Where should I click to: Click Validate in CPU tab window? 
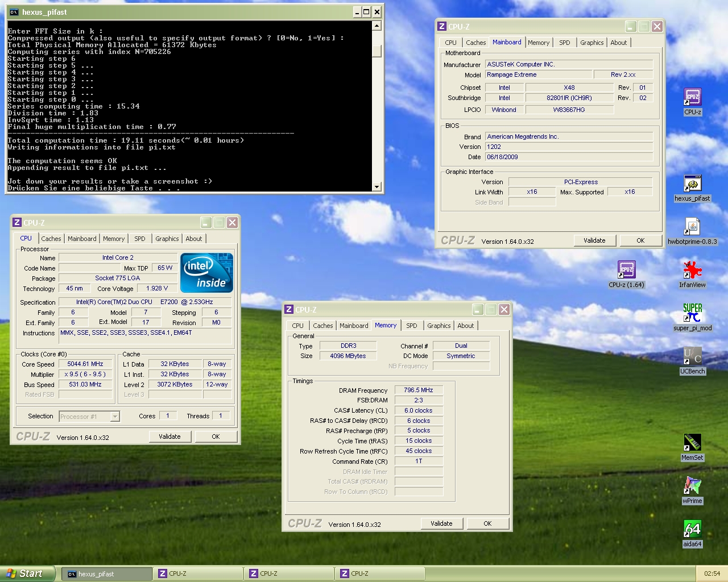point(169,436)
